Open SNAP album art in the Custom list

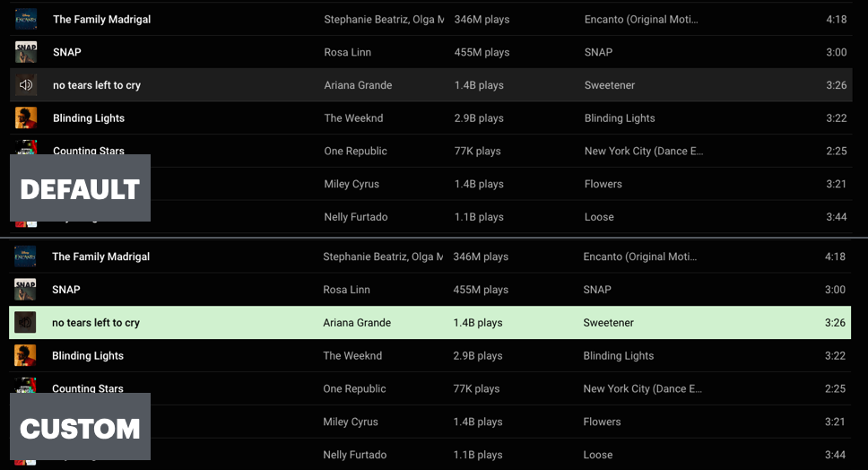click(x=25, y=290)
